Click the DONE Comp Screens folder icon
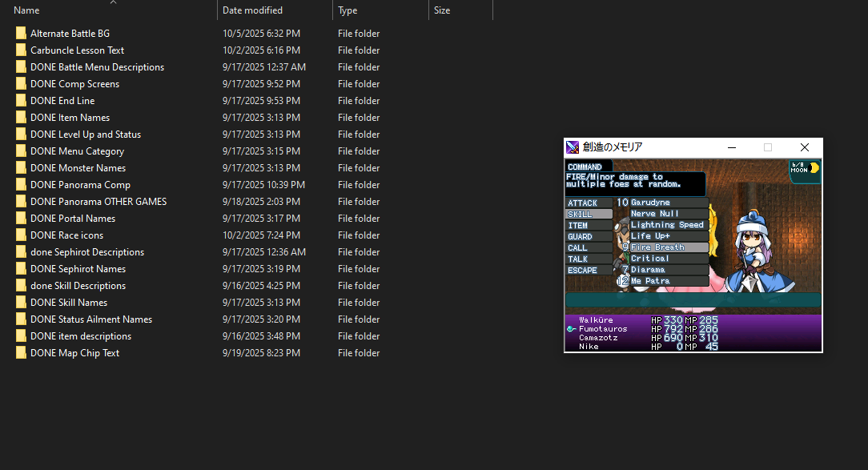The width and height of the screenshot is (868, 470). [x=21, y=83]
